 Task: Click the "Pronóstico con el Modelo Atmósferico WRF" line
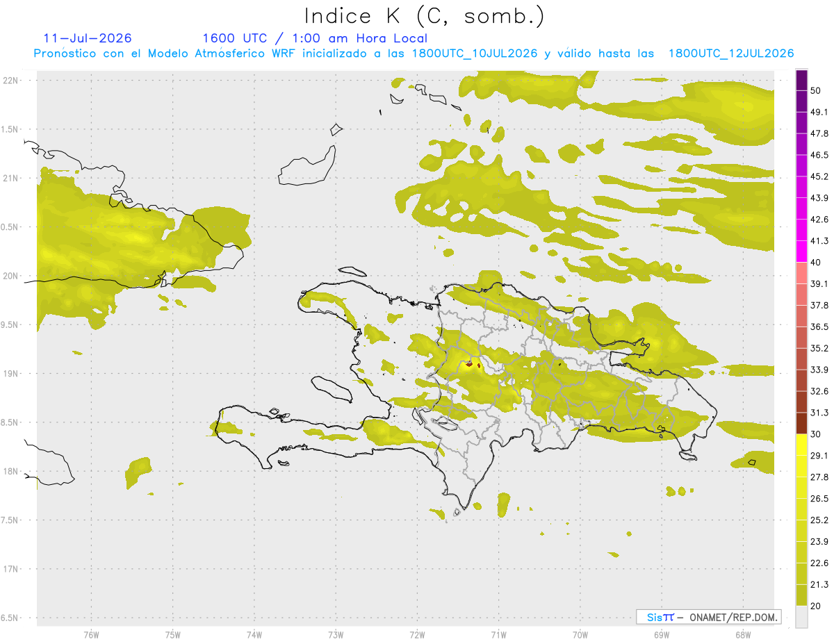point(414,53)
